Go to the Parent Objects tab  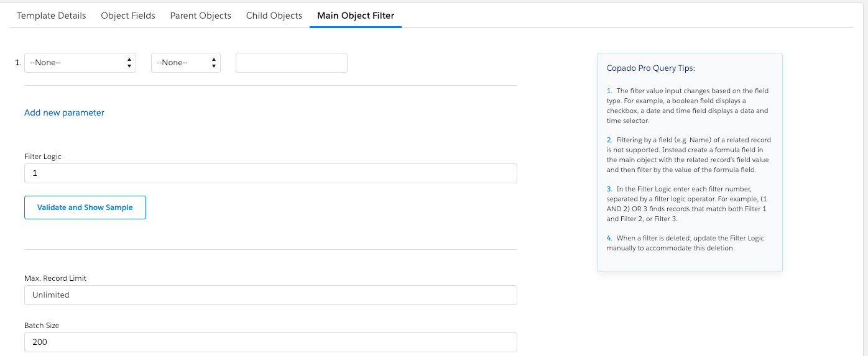tap(200, 16)
